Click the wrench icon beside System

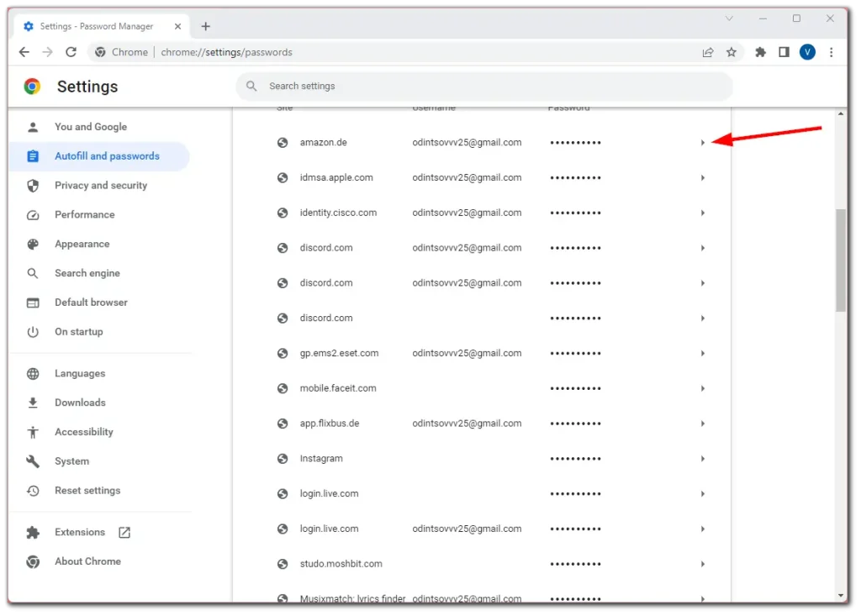(x=33, y=461)
